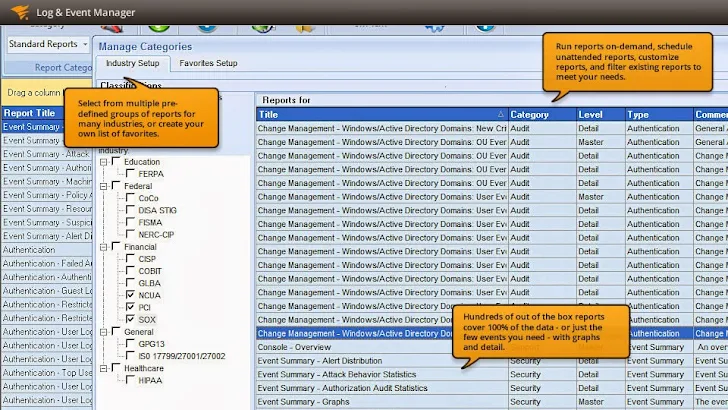The image size is (728, 410).
Task: Click the Report Title column header
Action: tap(32, 113)
